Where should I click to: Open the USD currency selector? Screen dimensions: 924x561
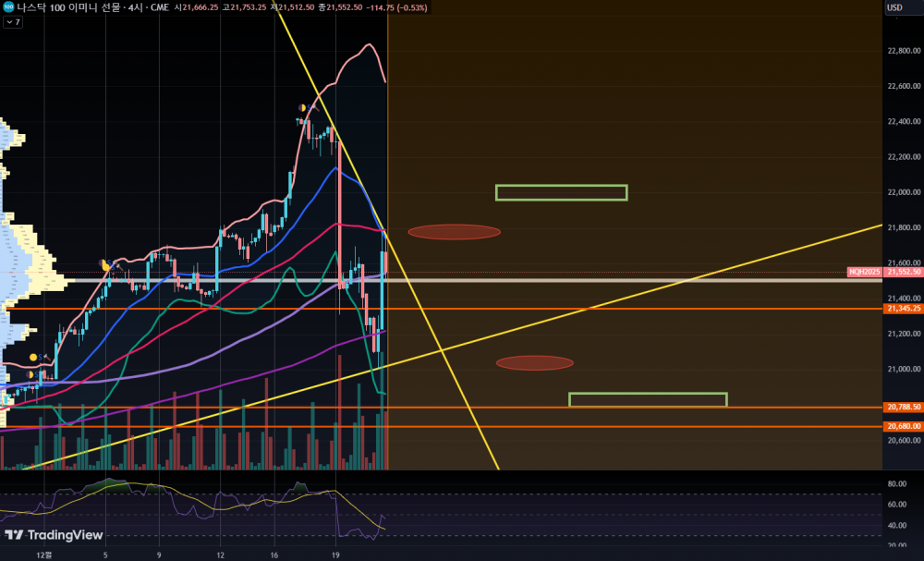pyautogui.click(x=894, y=7)
